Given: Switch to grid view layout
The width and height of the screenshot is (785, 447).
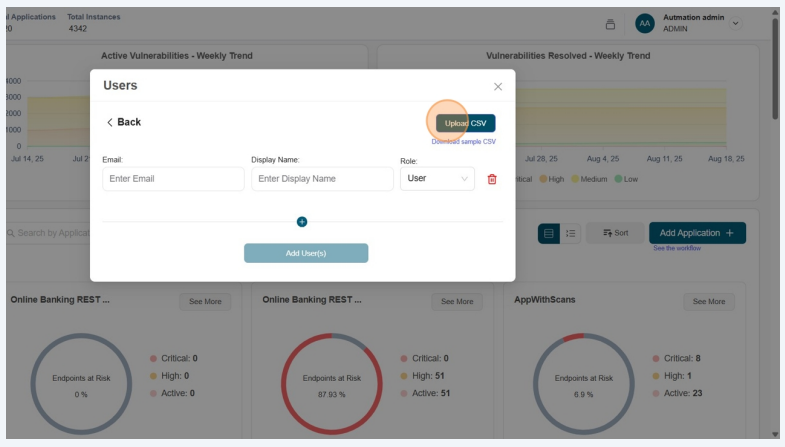Looking at the screenshot, I should pos(548,233).
